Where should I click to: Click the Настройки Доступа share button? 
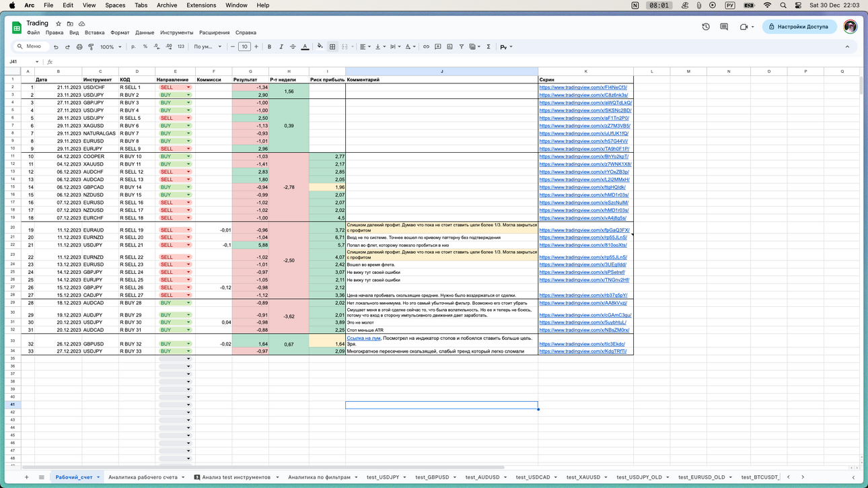[x=799, y=27]
